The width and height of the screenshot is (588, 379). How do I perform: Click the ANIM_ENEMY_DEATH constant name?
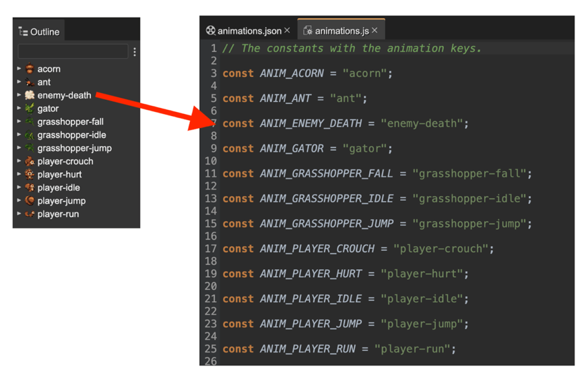click(x=311, y=123)
